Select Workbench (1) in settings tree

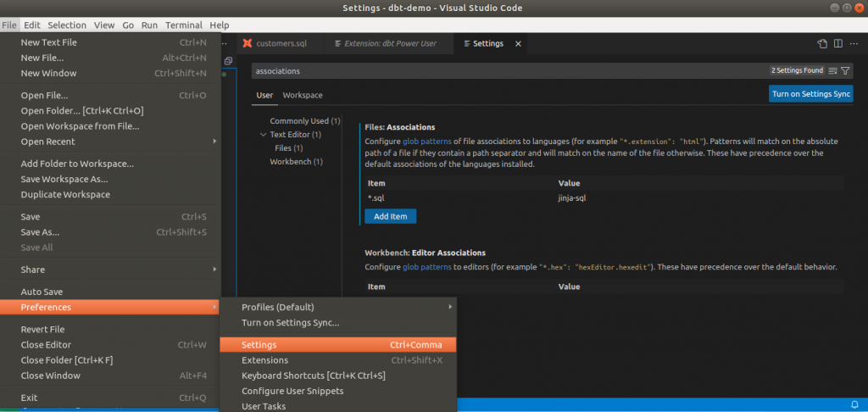coord(296,162)
